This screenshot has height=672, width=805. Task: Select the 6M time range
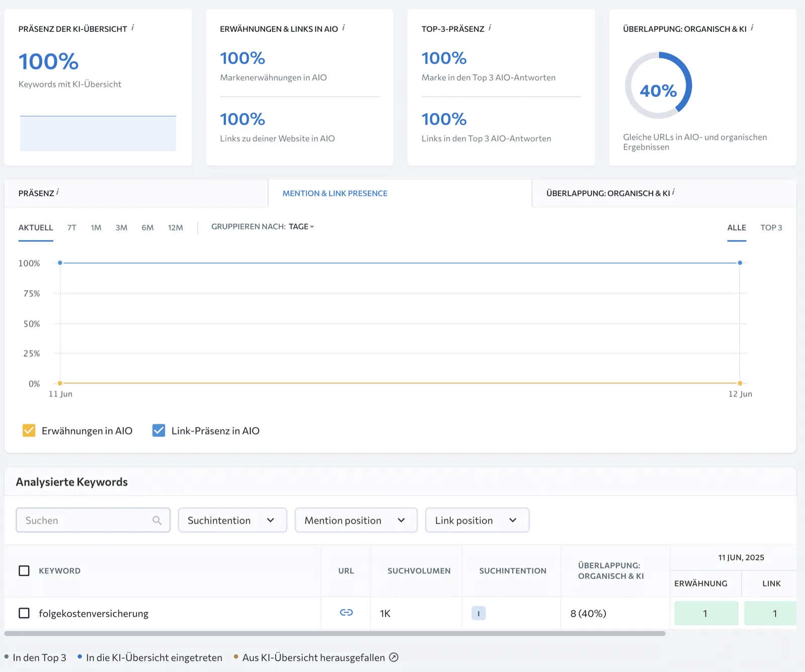[147, 228]
